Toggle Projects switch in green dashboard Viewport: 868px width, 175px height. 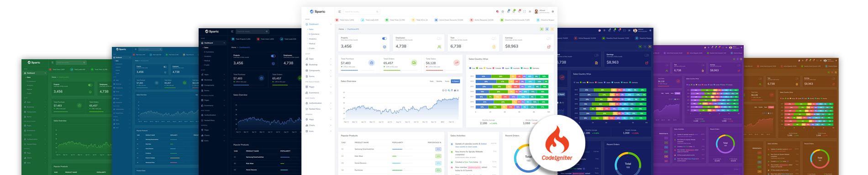pyautogui.click(x=90, y=85)
